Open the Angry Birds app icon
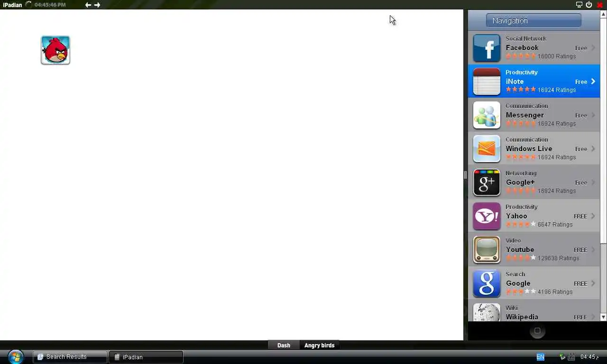Viewport: 607px width, 364px height. (55, 50)
